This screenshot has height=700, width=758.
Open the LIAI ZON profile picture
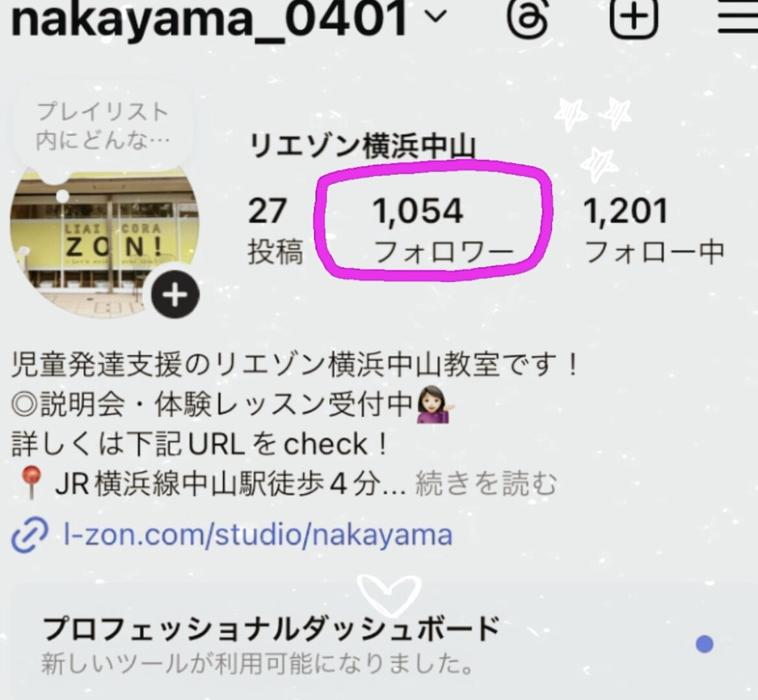point(104,240)
